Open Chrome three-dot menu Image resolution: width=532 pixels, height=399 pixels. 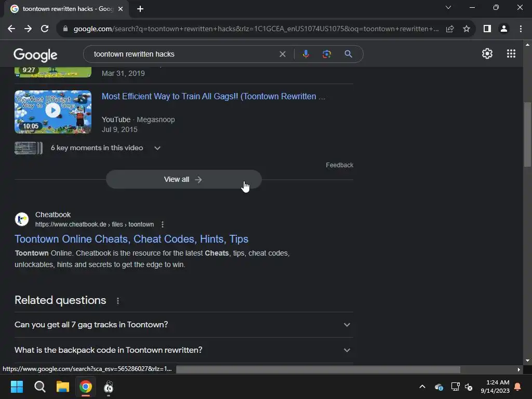coord(521,29)
